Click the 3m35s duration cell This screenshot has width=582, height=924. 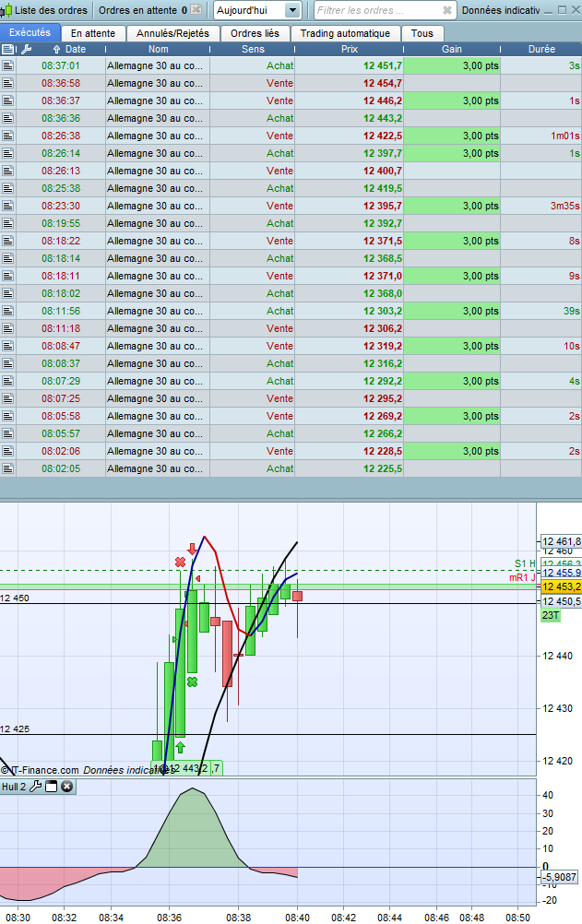(540, 206)
